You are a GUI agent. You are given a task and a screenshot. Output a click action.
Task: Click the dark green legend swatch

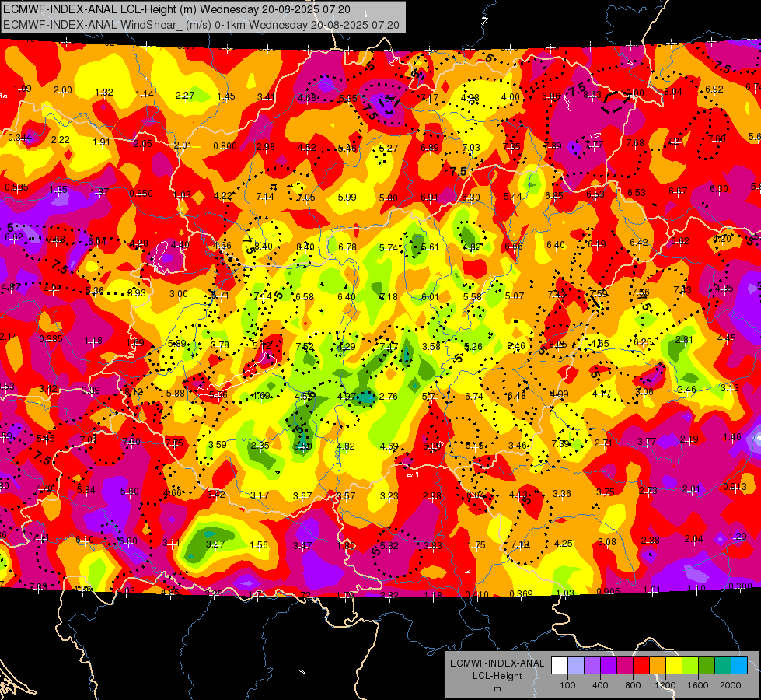coord(707,666)
